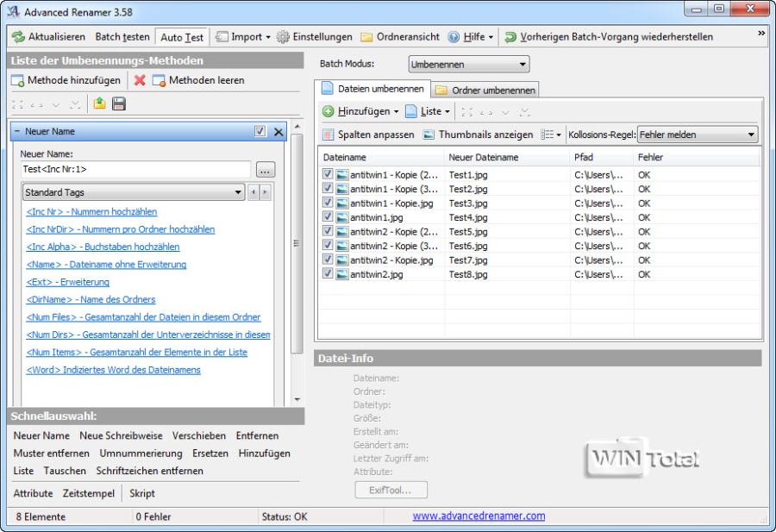Uncheck the antitwin1.jpg file checkbox
Image resolution: width=776 pixels, height=532 pixels.
click(328, 218)
